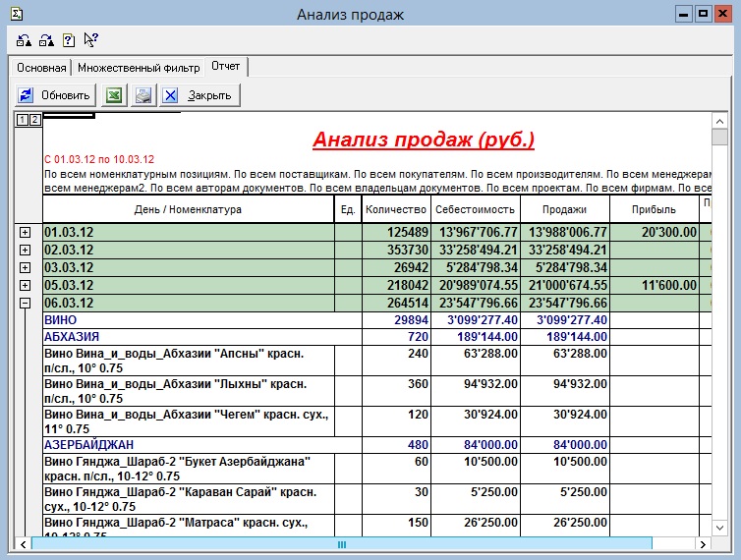Expand the 03.03.12 day group

(x=25, y=268)
